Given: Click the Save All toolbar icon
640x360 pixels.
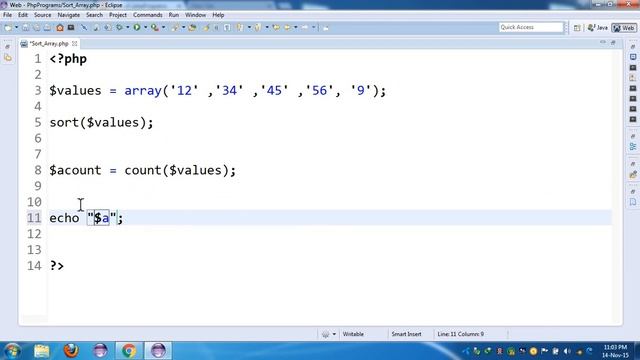Looking at the screenshot, I should (36, 28).
